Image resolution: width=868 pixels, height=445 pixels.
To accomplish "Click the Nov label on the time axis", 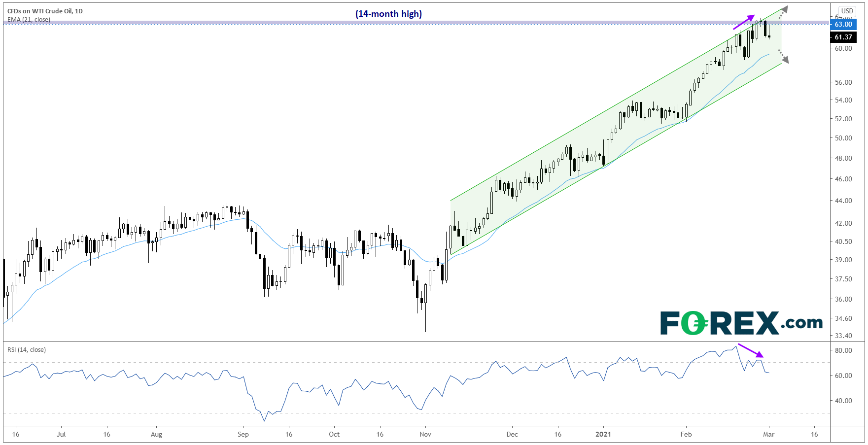I will click(x=425, y=434).
